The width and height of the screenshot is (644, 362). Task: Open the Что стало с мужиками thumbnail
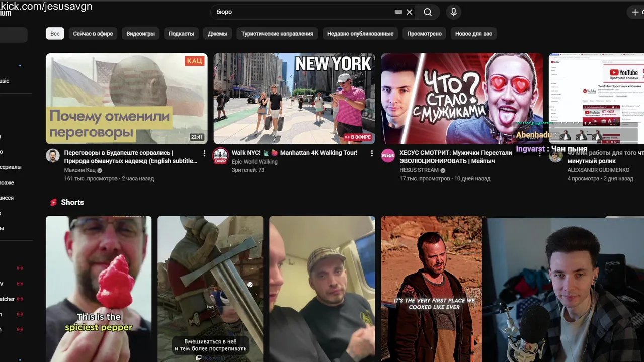[462, 99]
